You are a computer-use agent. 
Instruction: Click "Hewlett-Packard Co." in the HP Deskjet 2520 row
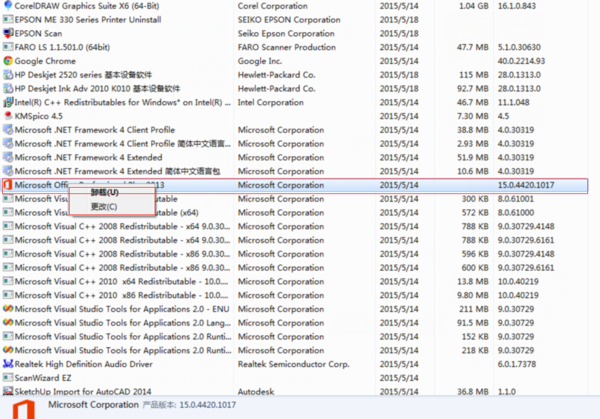276,75
